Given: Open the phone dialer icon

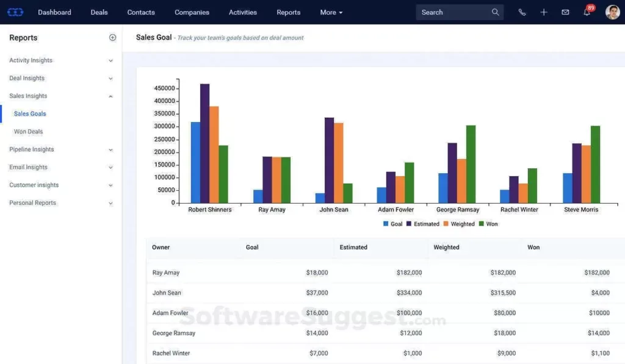Looking at the screenshot, I should 522,12.
